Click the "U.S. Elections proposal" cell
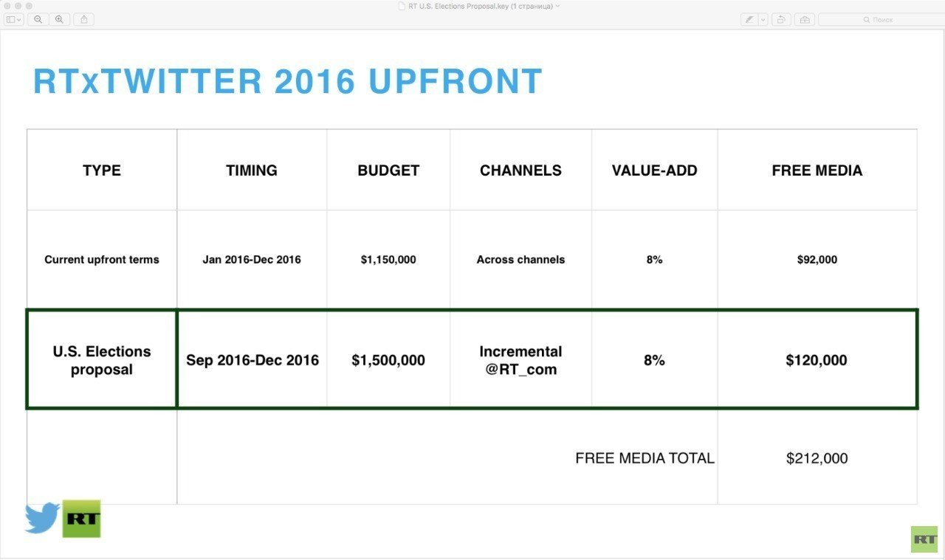Screen dimensions: 945x560 pos(102,360)
